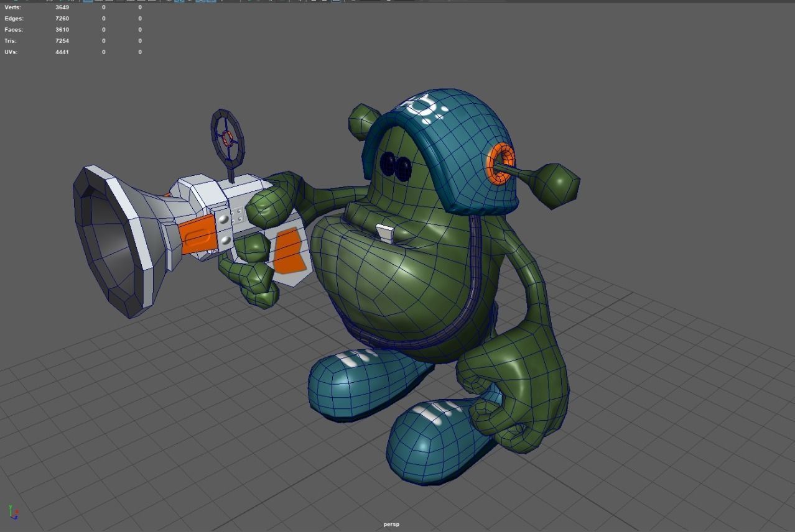Image resolution: width=795 pixels, height=532 pixels.
Task: Click the Edges label in the poly count HUD
Action: point(14,19)
